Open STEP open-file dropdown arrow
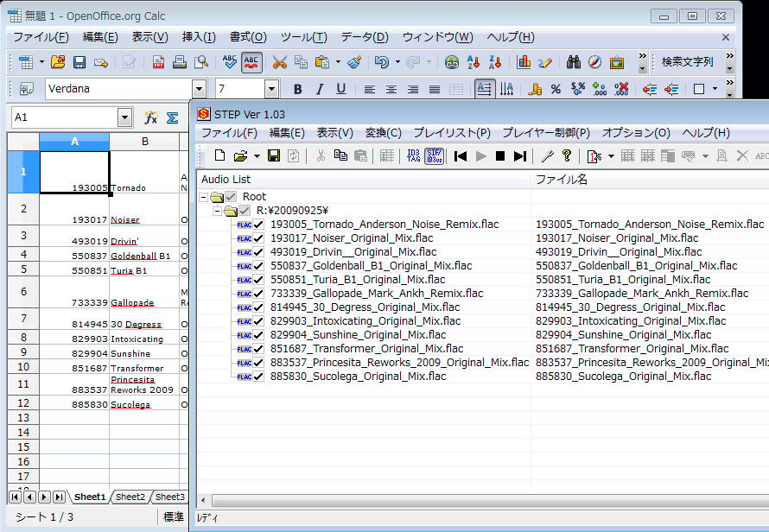Screen dimensions: 769x532 coord(257,156)
